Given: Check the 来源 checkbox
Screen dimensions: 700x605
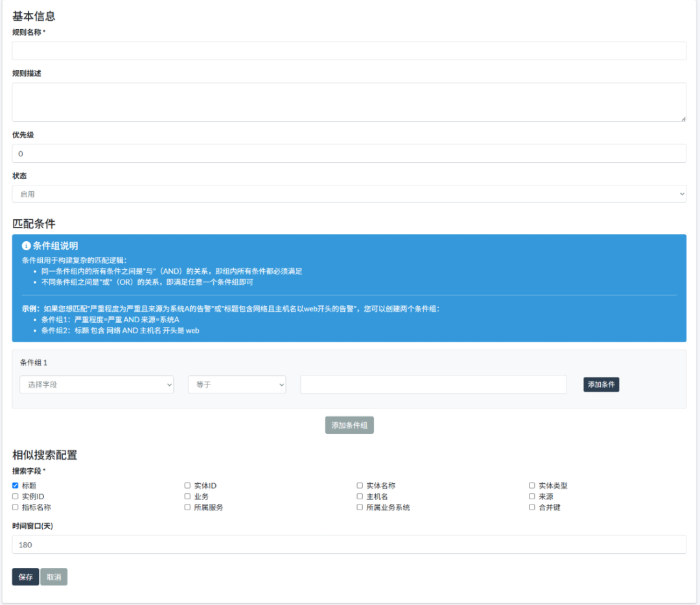Looking at the screenshot, I should point(532,497).
